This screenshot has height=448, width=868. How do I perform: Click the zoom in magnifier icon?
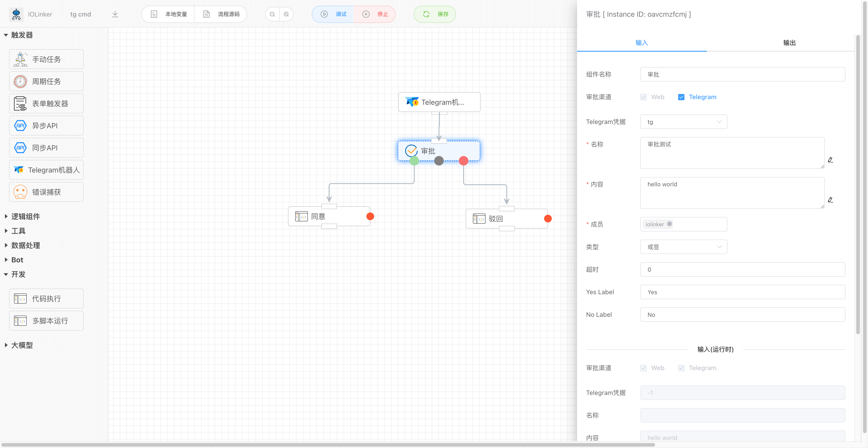click(286, 14)
